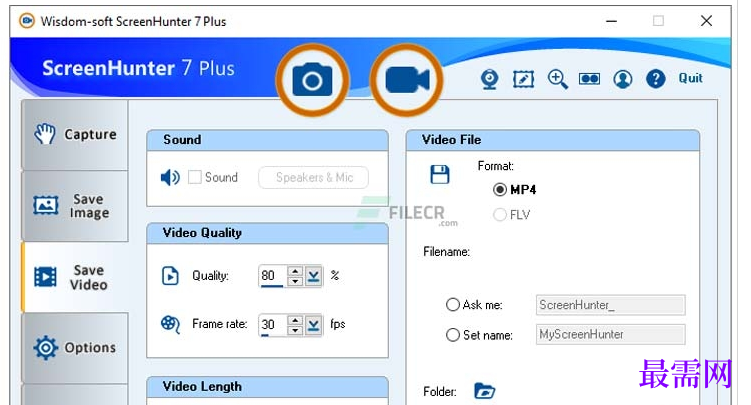751x405 pixels.
Task: Open the Frame rate dropdown list
Action: (313, 325)
